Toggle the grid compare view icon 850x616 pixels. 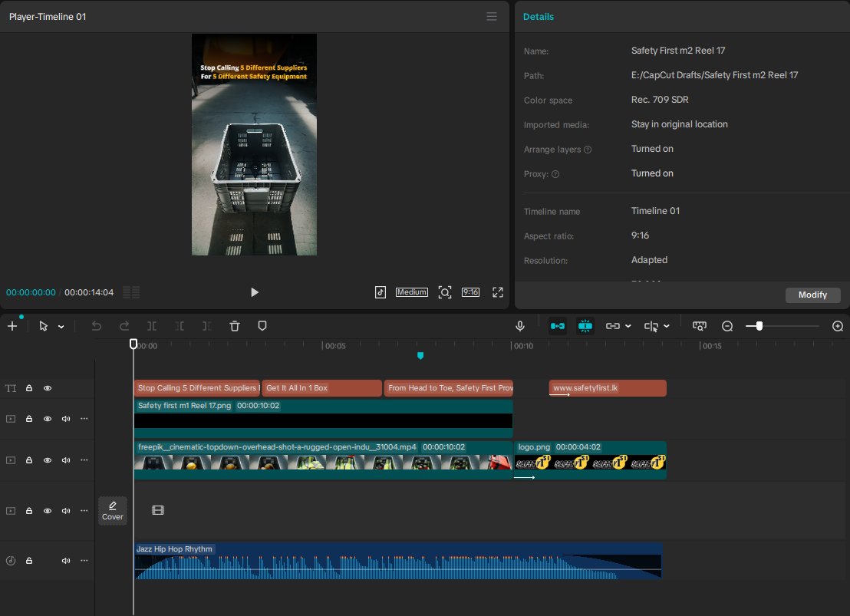pos(131,292)
